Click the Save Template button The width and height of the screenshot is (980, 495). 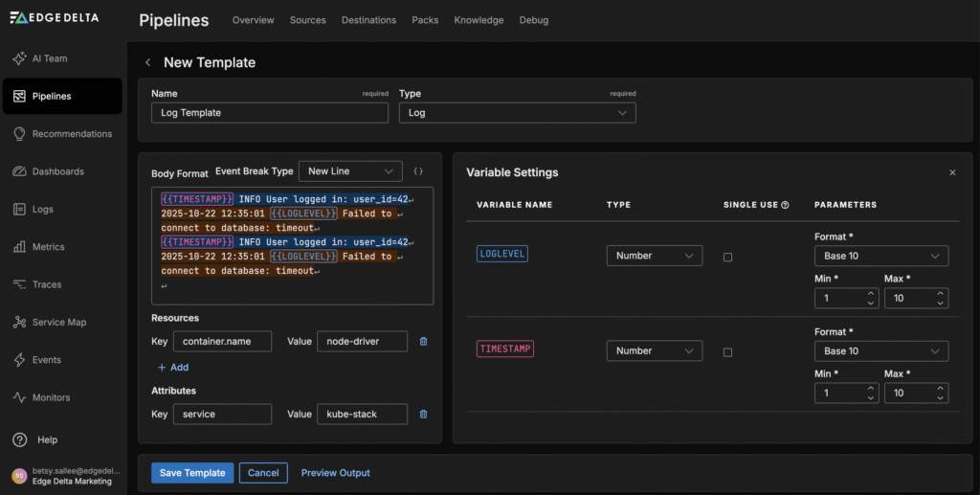pyautogui.click(x=192, y=473)
